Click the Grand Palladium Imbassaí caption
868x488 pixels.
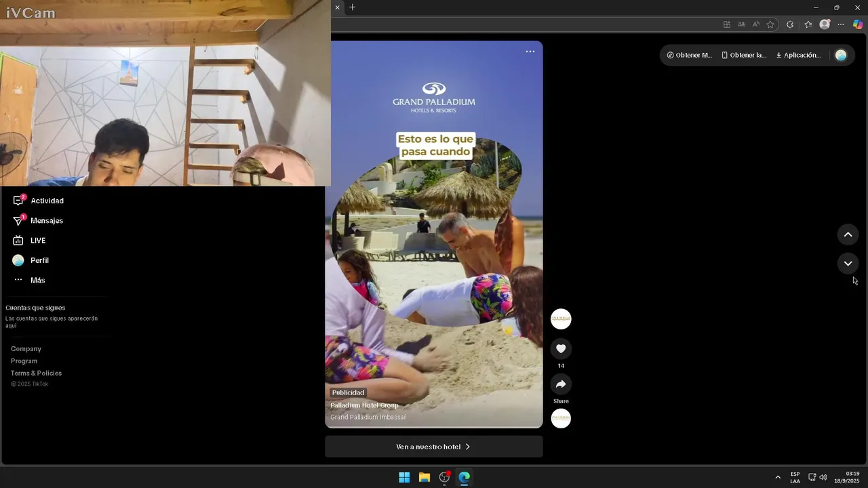(368, 418)
